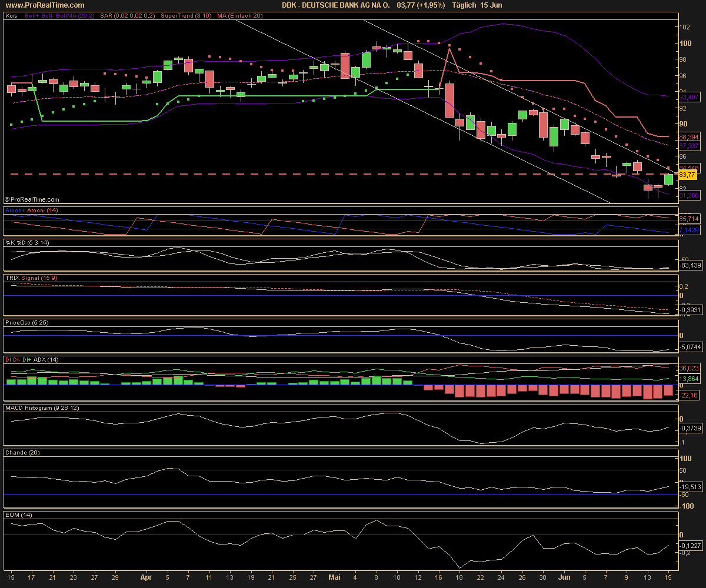Click the 36,023 ADX value tag

click(689, 369)
